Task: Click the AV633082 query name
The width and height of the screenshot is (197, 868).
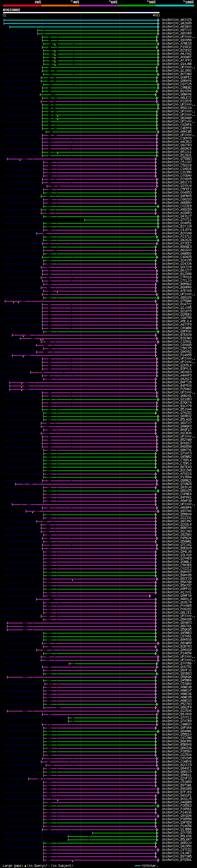Action: coord(11,10)
